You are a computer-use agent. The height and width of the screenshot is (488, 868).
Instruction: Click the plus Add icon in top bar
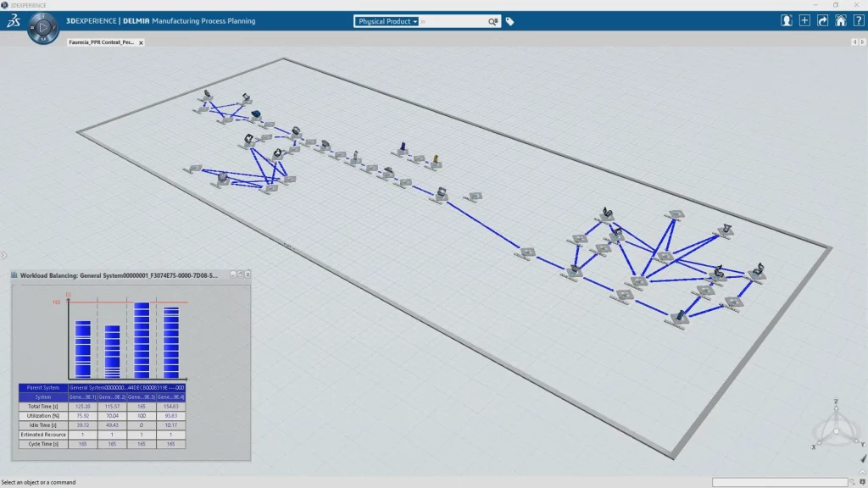click(x=804, y=21)
